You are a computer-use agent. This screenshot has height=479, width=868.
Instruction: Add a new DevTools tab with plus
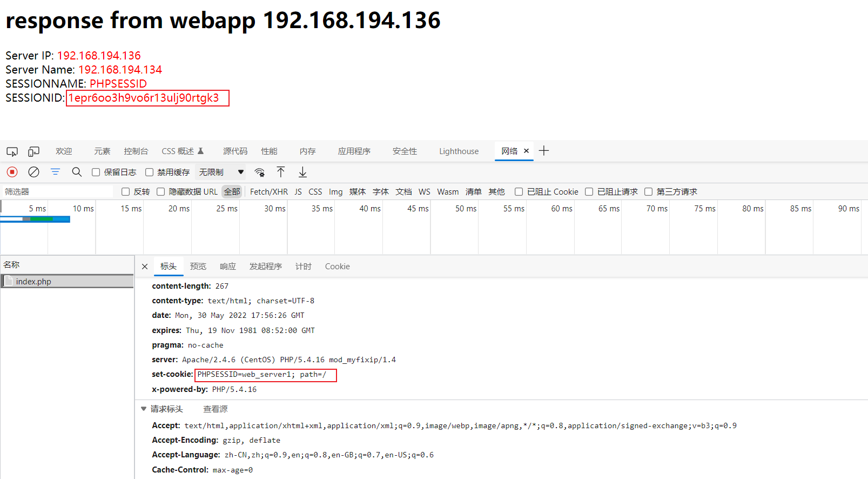[544, 151]
